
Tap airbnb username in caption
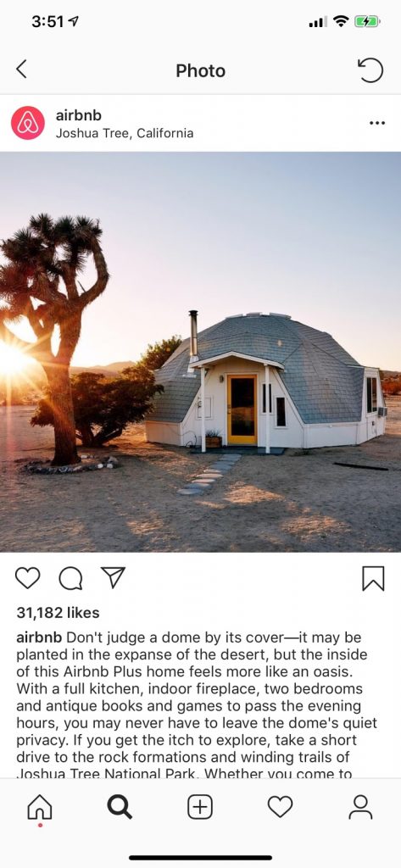point(39,637)
